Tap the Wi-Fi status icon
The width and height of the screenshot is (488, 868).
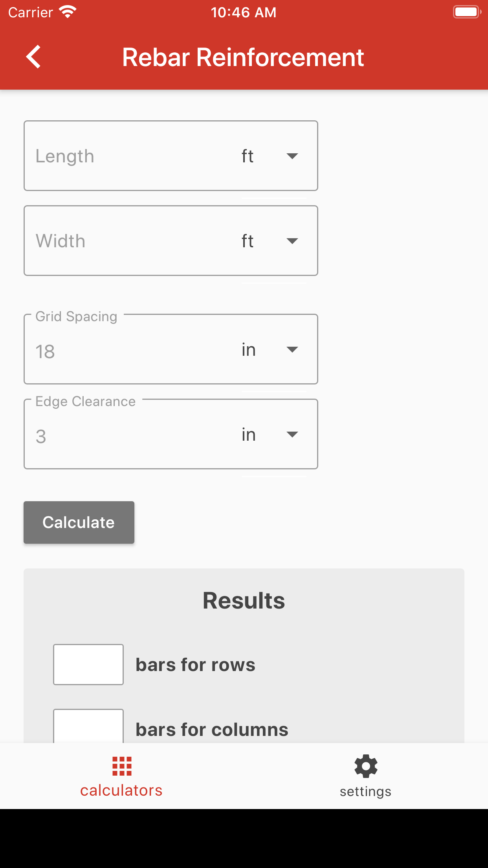coord(68,12)
